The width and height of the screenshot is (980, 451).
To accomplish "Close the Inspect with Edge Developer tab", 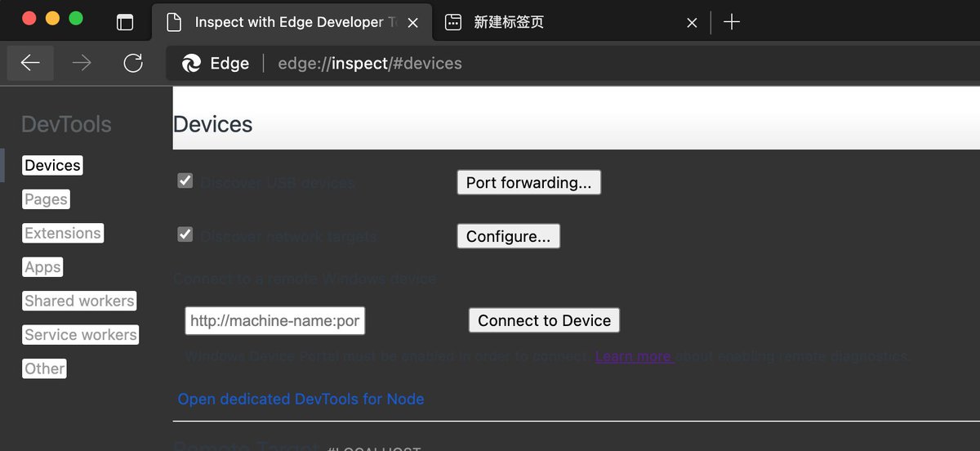I will coord(413,23).
